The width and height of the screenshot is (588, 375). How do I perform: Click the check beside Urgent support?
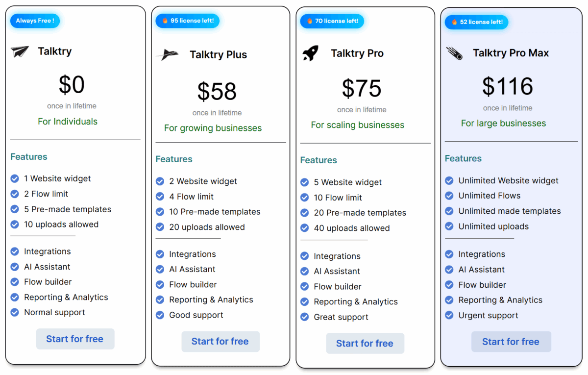point(449,315)
